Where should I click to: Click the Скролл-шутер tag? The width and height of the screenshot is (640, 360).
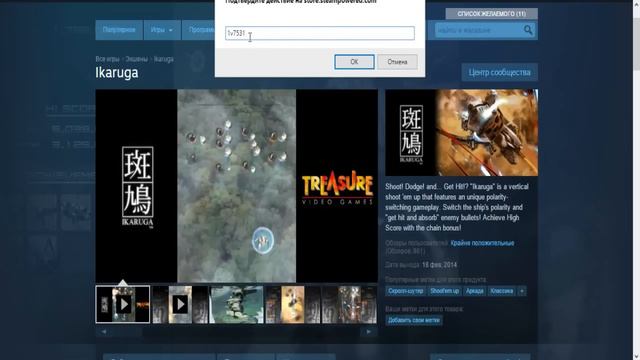[406, 291]
